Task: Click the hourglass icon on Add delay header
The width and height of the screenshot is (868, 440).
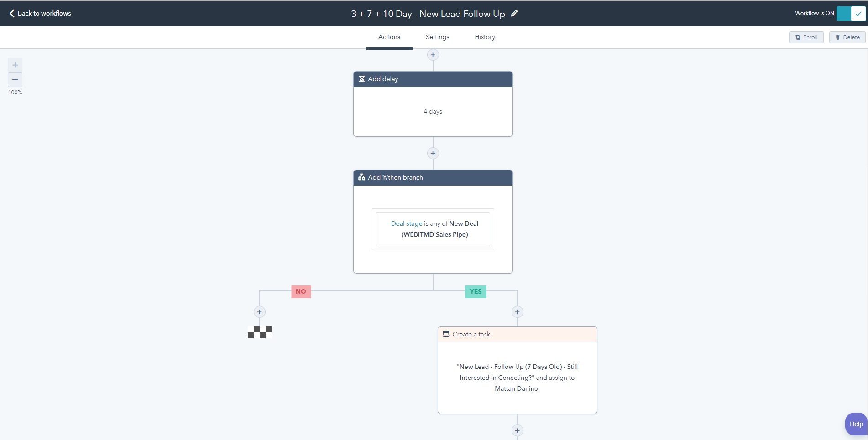Action: tap(361, 78)
